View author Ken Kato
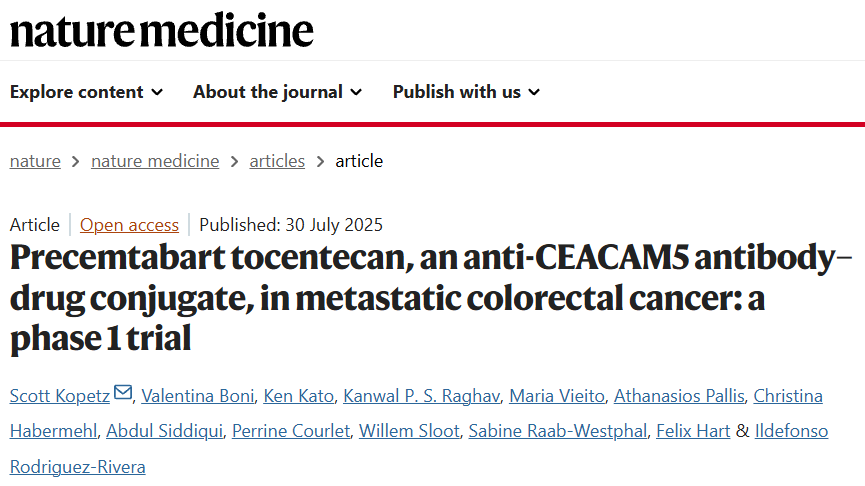 pyautogui.click(x=298, y=396)
